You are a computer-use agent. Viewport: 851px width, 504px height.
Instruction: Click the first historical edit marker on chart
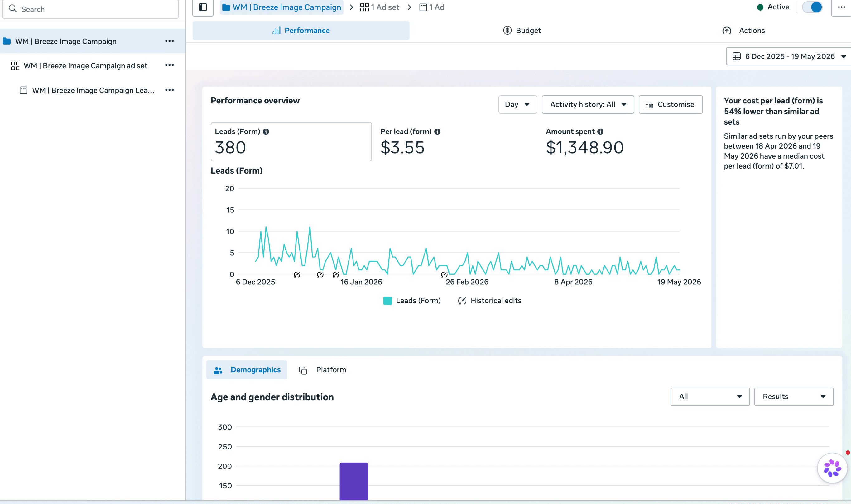(x=297, y=274)
